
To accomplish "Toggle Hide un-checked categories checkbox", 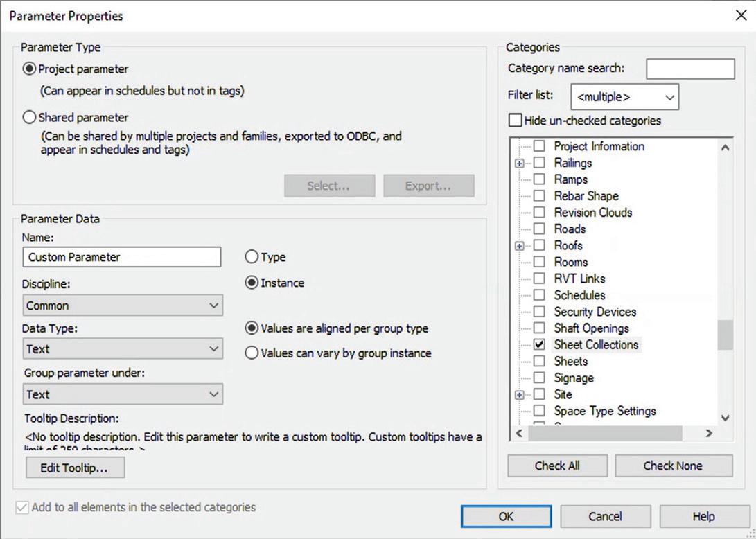I will click(515, 120).
